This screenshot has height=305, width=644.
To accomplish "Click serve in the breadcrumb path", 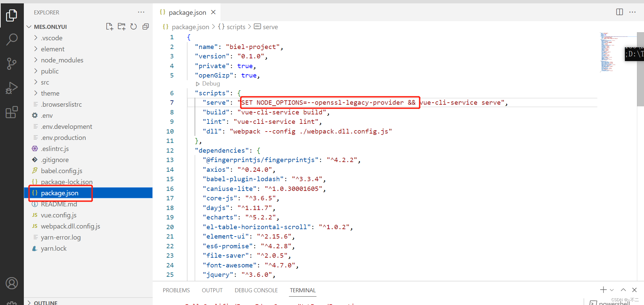I will click(270, 27).
